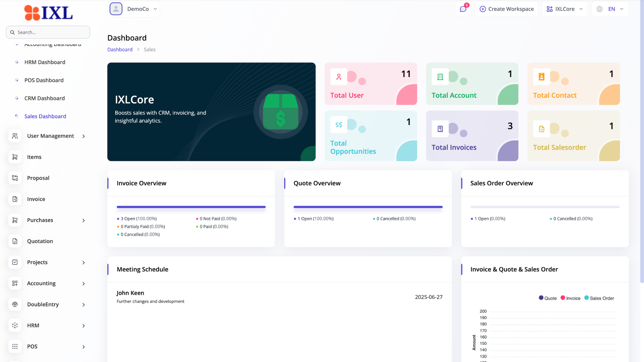Click the User Management sidebar icon
The height and width of the screenshot is (362, 644).
15,136
